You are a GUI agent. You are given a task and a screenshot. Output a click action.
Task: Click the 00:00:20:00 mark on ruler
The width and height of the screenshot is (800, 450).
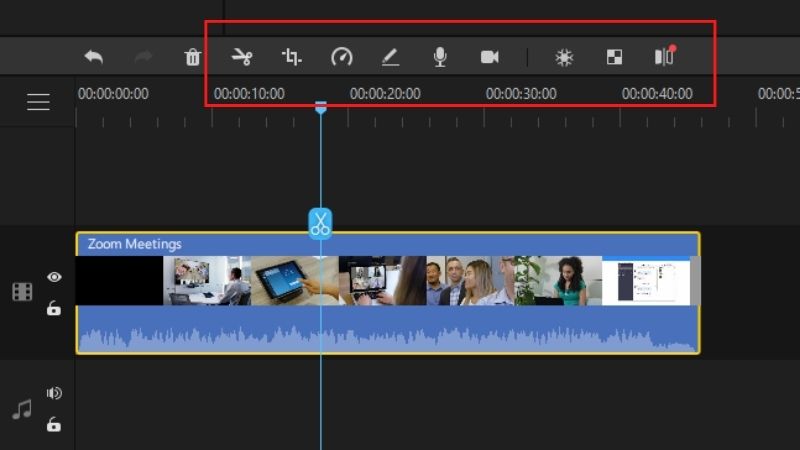pyautogui.click(x=385, y=94)
